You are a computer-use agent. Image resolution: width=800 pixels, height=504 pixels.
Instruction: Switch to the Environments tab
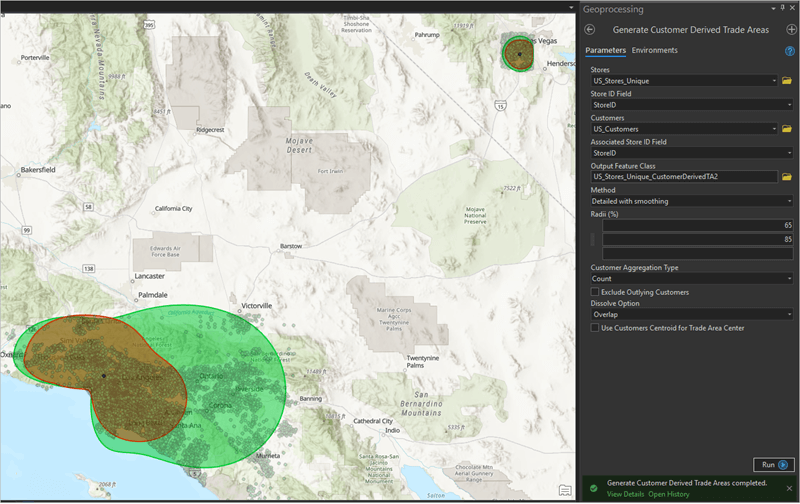tap(655, 50)
